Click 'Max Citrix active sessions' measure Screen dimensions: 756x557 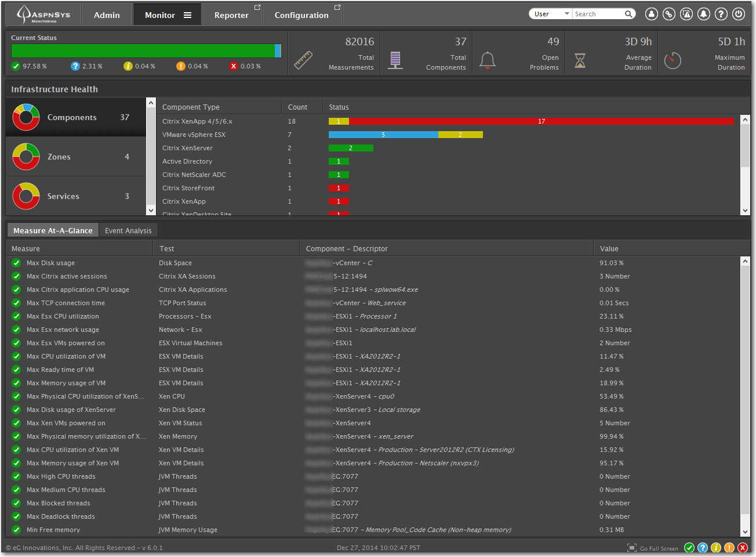(x=67, y=276)
